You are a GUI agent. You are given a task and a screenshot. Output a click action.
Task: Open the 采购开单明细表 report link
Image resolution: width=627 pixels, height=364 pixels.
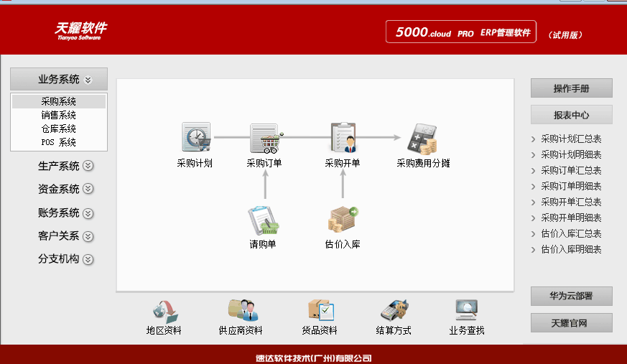pyautogui.click(x=571, y=218)
